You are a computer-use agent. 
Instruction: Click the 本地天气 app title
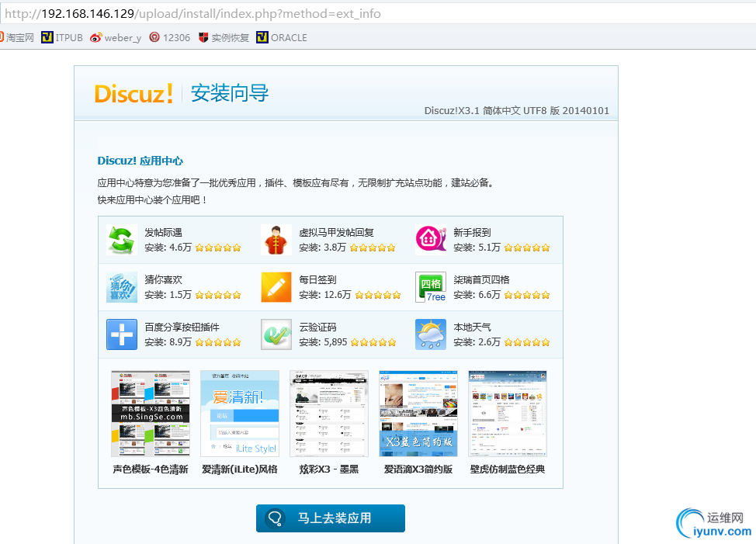tap(472, 327)
